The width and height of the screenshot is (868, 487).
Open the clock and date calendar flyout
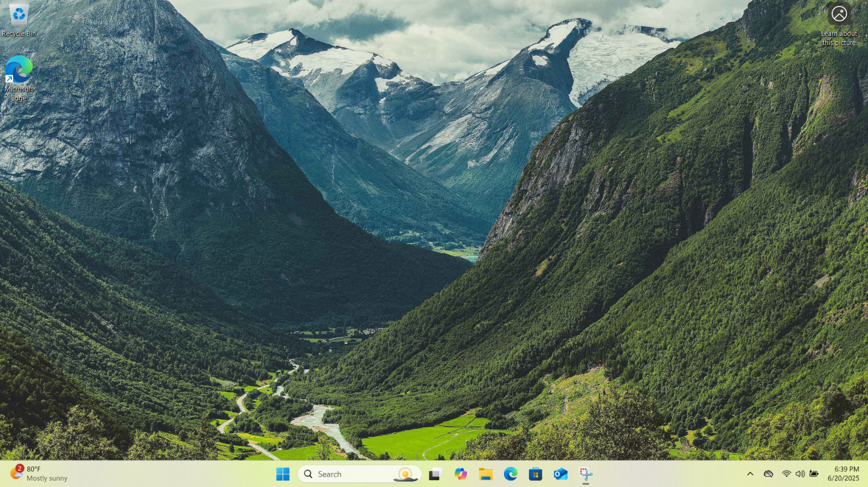click(844, 474)
